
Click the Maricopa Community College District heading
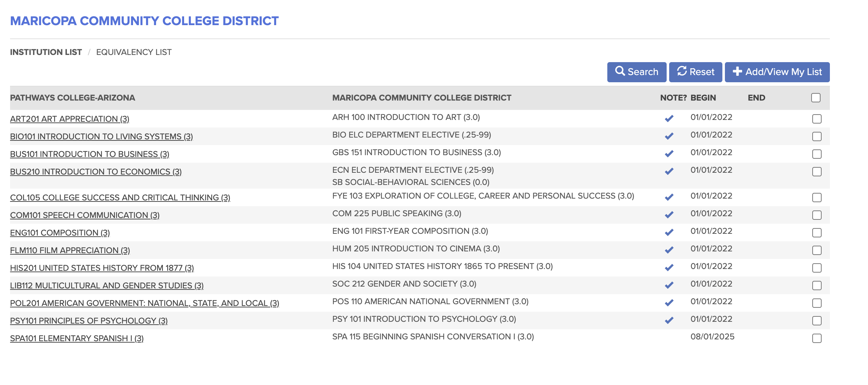pyautogui.click(x=144, y=21)
